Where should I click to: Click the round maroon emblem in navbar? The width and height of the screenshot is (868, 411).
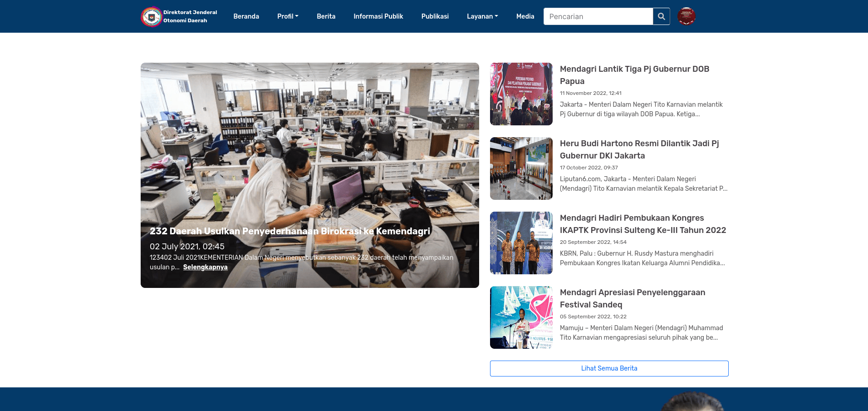(687, 16)
